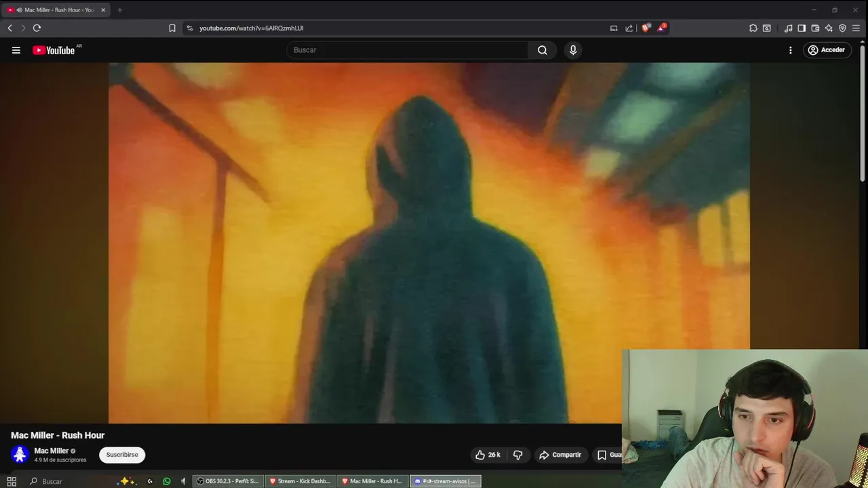This screenshot has height=488, width=868.
Task: Switch to OBS 30.2.3 taskbar window
Action: (x=228, y=481)
